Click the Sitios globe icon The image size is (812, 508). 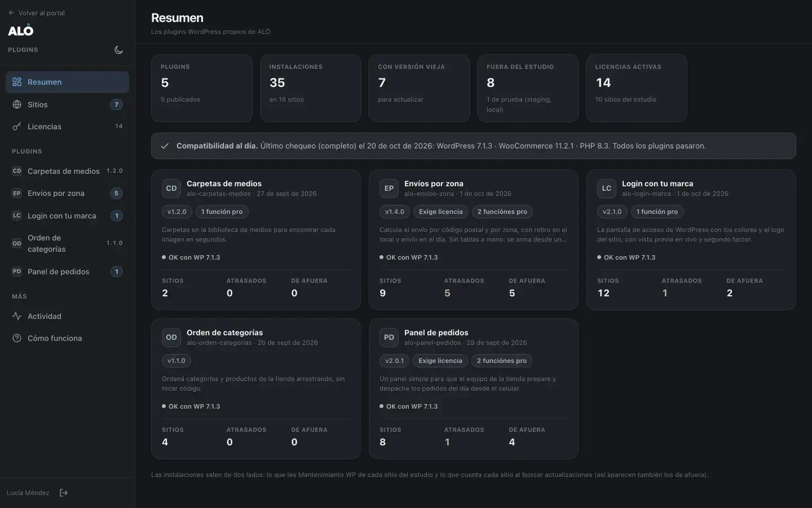(17, 104)
